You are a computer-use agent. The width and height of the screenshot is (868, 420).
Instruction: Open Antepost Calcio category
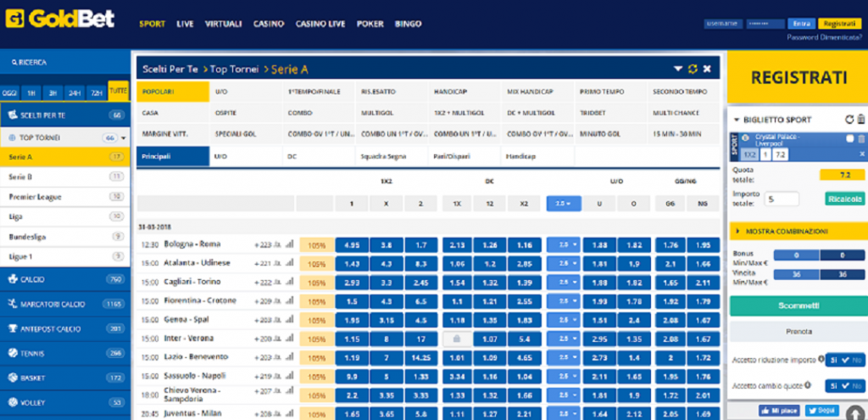[x=64, y=328]
